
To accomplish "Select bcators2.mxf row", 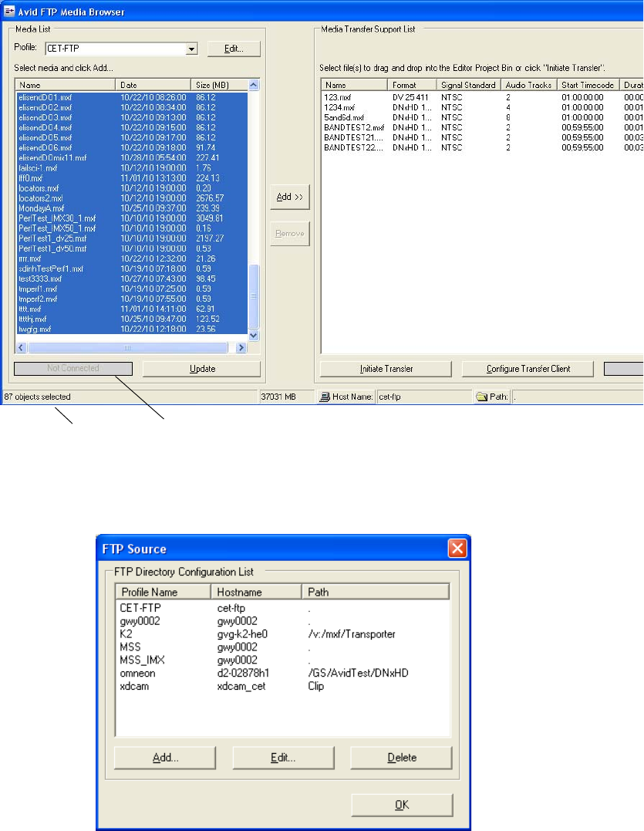I will point(131,198).
